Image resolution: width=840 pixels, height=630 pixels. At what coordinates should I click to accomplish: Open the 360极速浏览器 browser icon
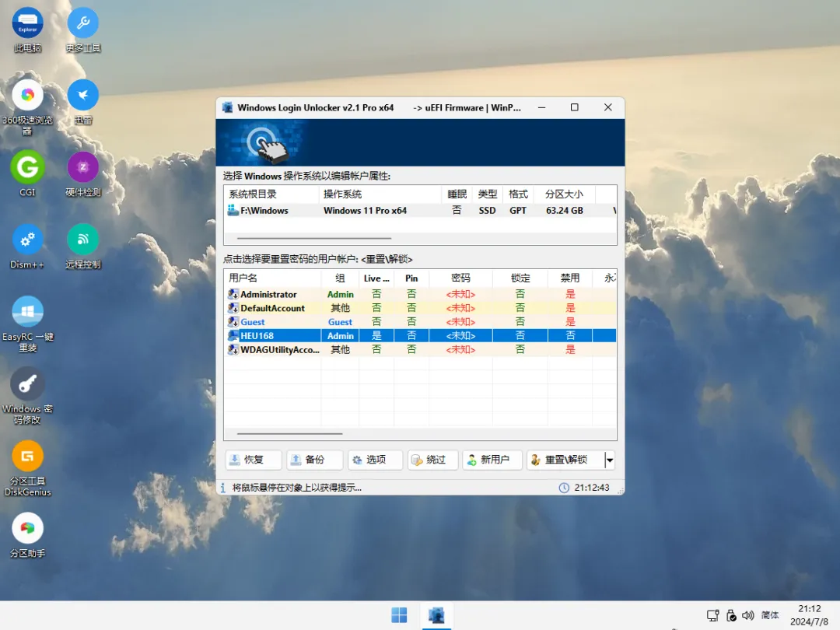point(27,107)
